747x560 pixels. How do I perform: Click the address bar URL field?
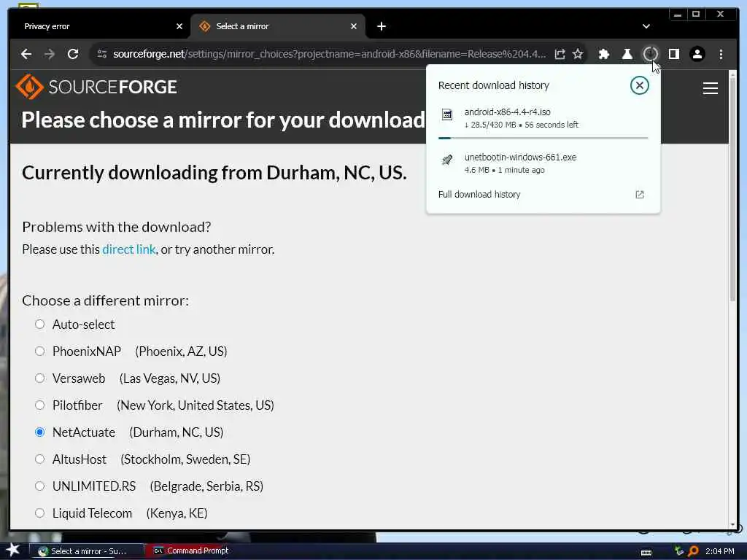pos(329,54)
